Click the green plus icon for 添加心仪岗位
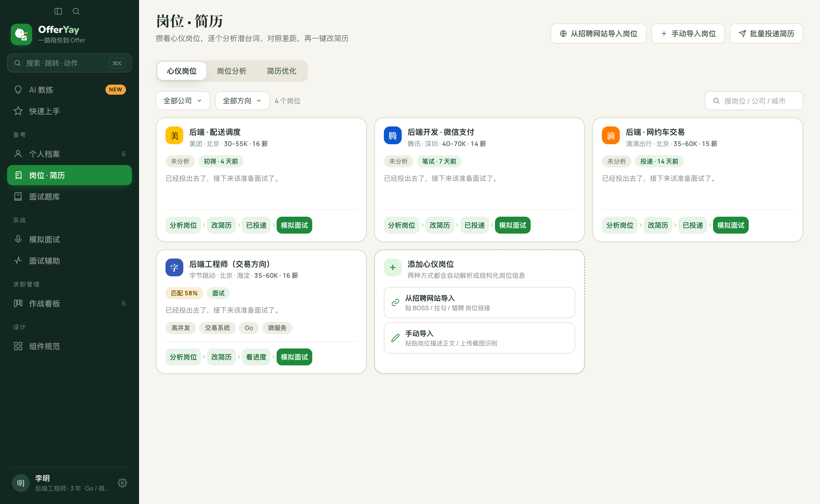Viewport: 820px width, 504px height. (392, 267)
